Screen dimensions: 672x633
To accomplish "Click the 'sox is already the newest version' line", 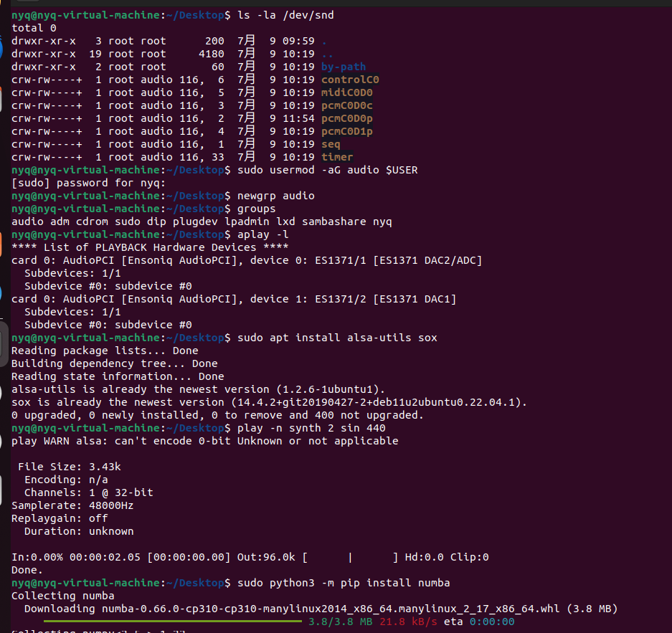I will (269, 402).
